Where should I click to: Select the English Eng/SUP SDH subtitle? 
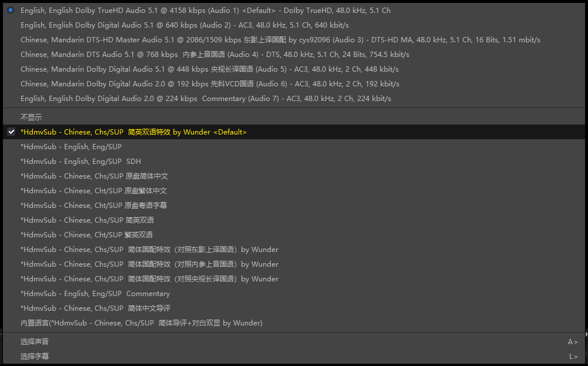click(80, 162)
